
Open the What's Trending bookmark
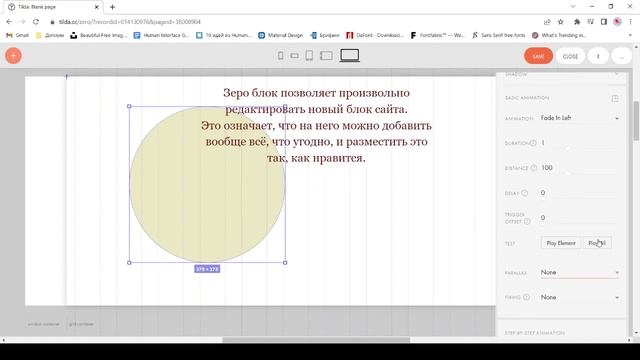[x=559, y=35]
